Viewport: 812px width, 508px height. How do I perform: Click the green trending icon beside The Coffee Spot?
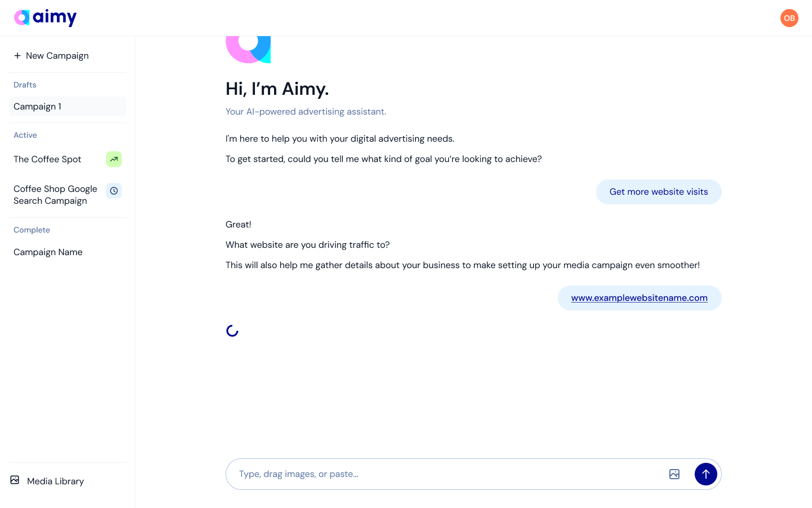[x=114, y=159]
